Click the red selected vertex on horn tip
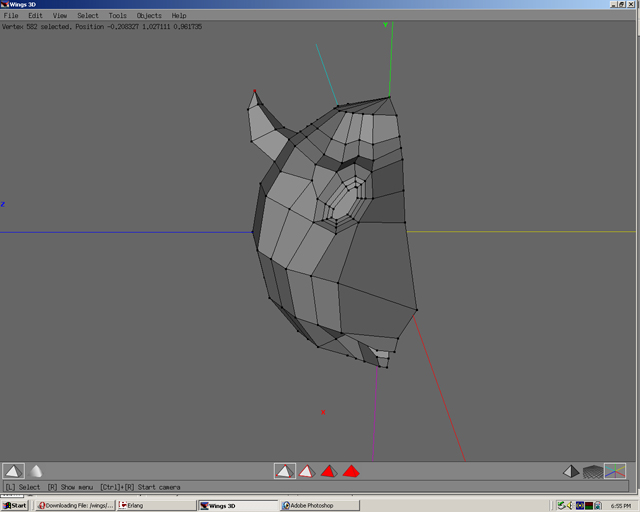 pyautogui.click(x=255, y=91)
